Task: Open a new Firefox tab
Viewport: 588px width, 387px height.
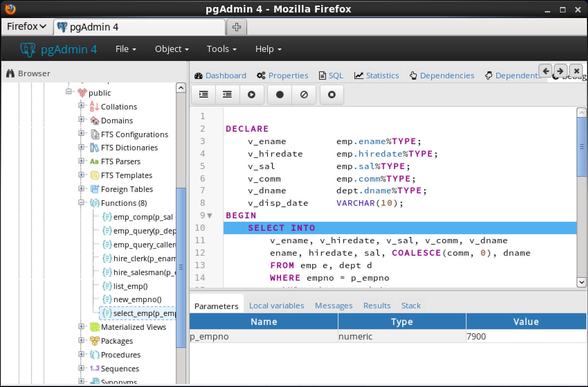Action: pyautogui.click(x=236, y=27)
